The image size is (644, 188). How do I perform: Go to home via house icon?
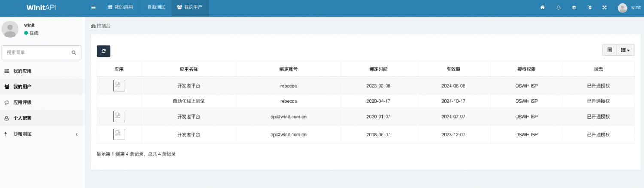[542, 8]
